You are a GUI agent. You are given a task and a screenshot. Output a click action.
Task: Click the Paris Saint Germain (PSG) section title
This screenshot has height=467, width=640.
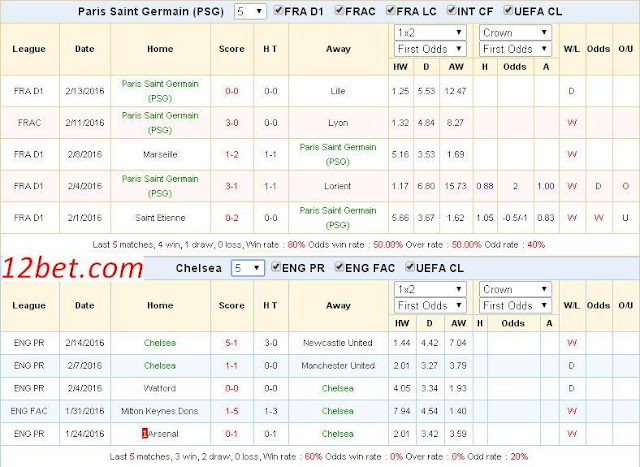(x=151, y=11)
